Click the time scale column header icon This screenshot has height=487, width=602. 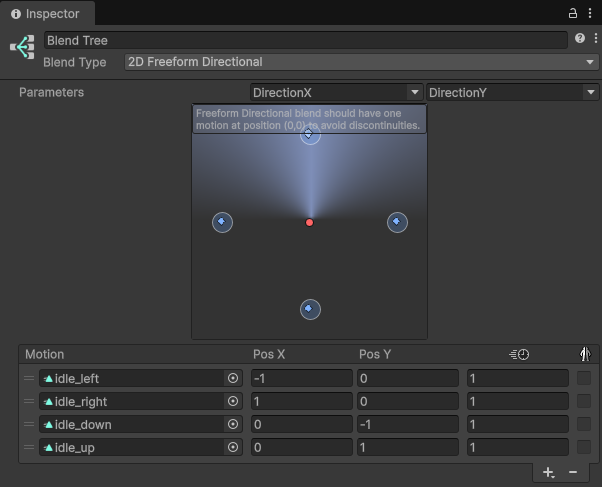(519, 354)
